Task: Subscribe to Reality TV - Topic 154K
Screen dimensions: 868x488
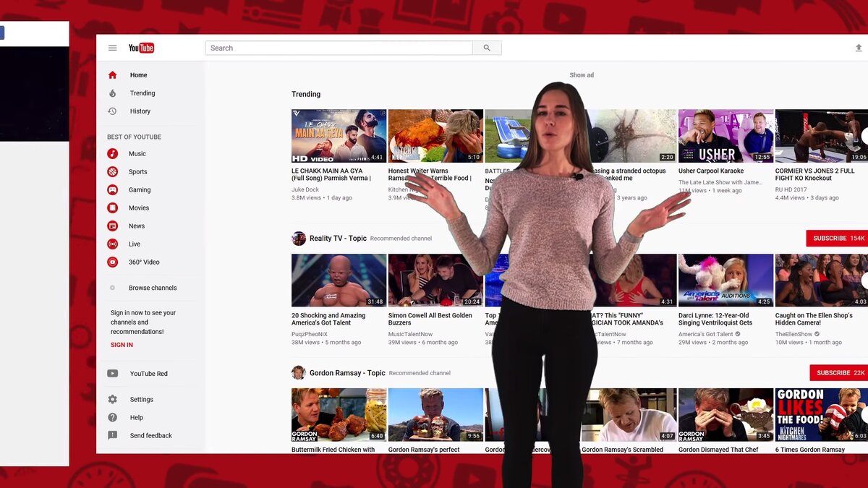Action: [838, 239]
